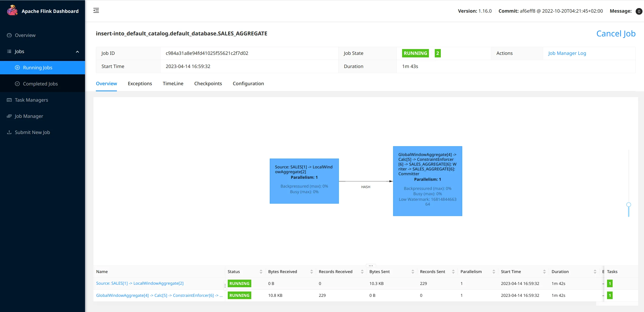Click the Apache Flink squirrel logo
This screenshot has width=644, height=312.
pos(12,11)
